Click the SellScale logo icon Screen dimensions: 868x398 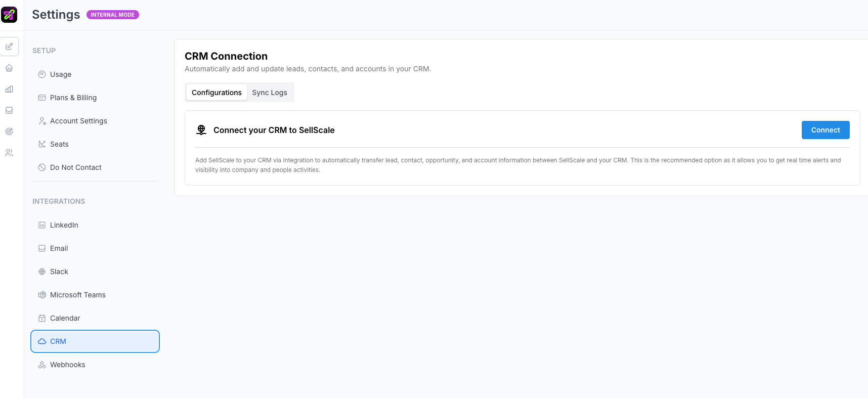9,15
